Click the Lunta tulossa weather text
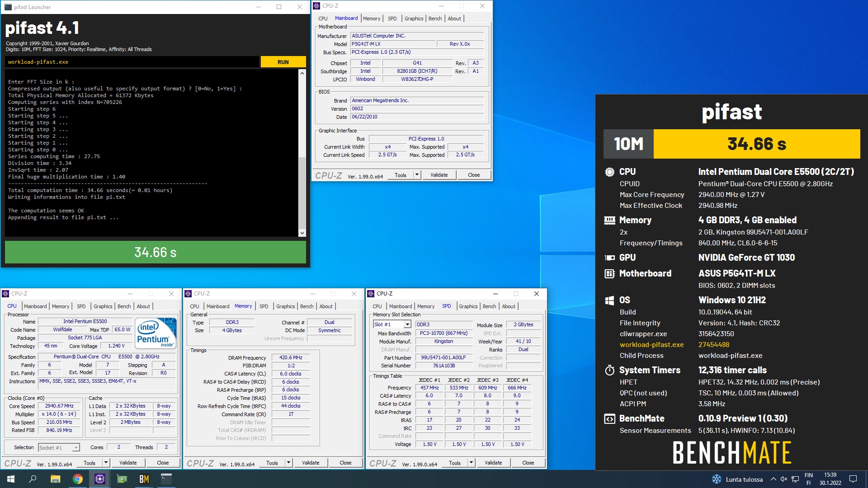Image resolution: width=868 pixels, height=488 pixels. click(x=744, y=479)
